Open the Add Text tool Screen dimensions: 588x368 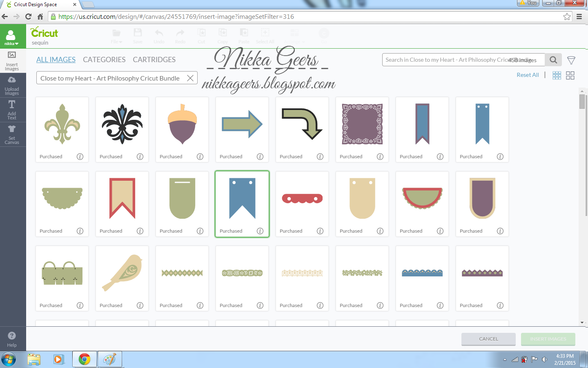tap(12, 110)
